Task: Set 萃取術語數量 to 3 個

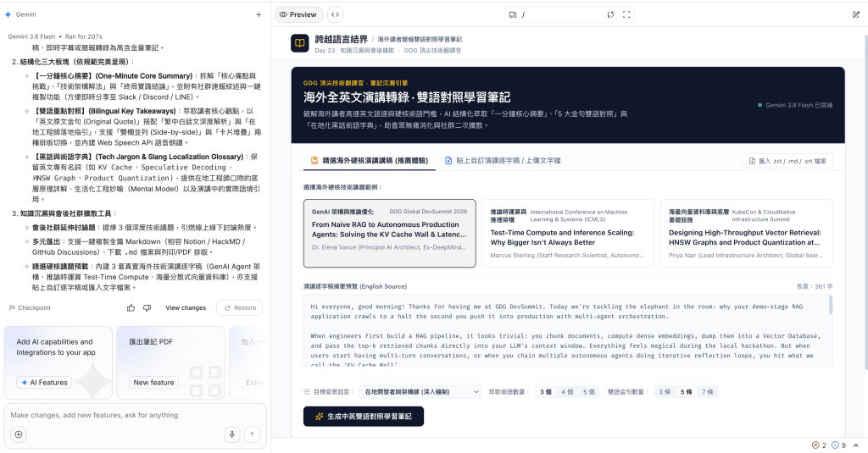Action: coord(545,391)
